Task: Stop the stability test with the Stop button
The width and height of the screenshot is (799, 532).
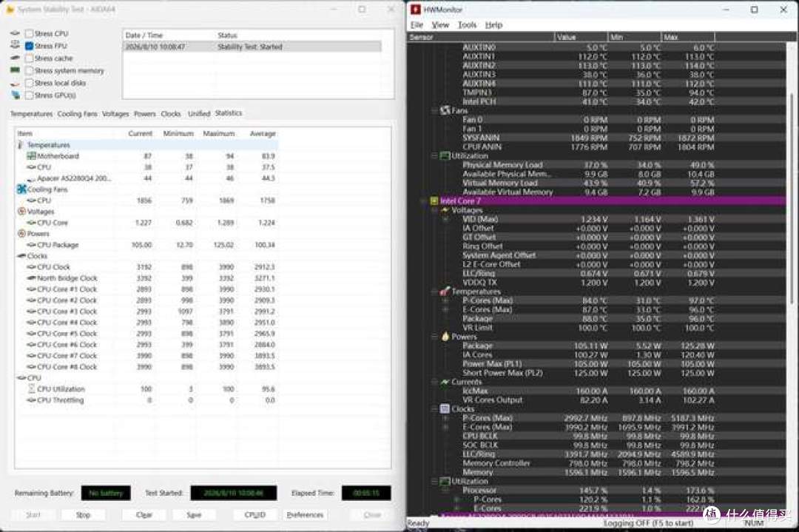Action: (83, 515)
